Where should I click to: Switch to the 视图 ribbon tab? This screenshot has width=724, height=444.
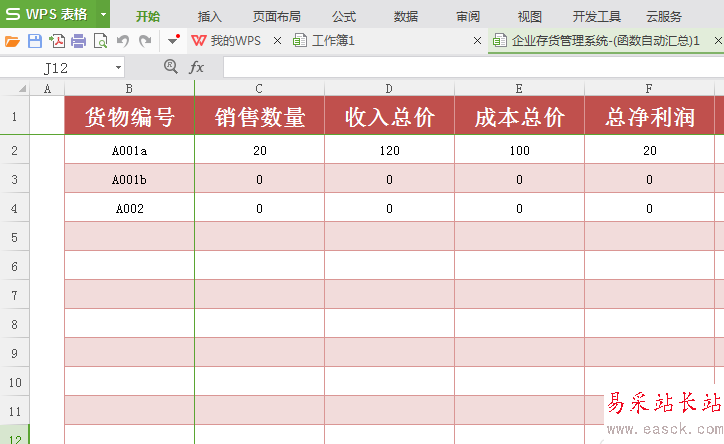(530, 17)
